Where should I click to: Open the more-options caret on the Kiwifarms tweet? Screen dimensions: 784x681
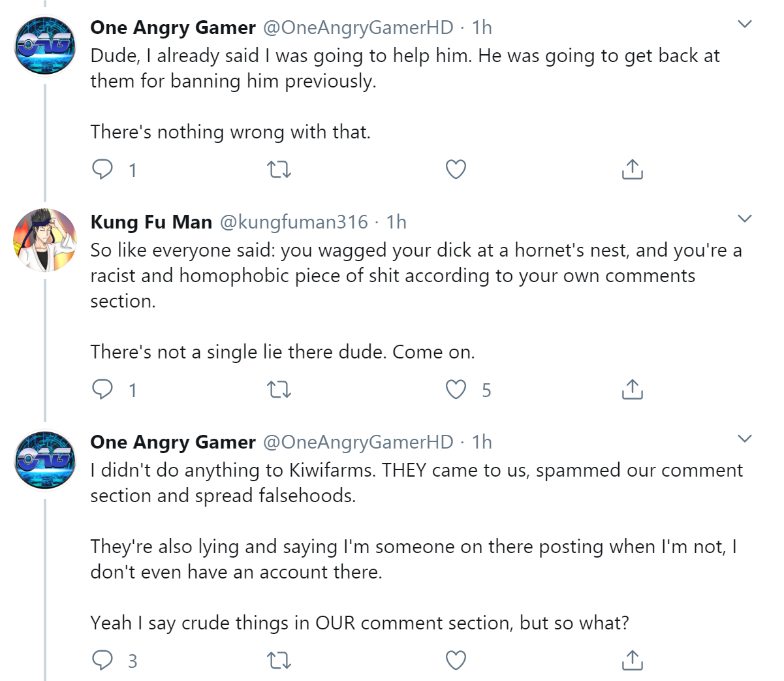745,438
